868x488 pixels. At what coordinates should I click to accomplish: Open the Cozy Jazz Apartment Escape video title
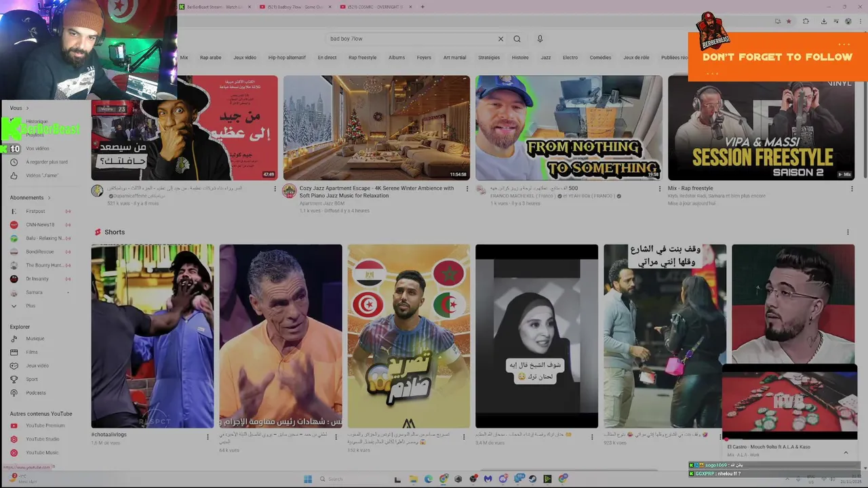376,192
